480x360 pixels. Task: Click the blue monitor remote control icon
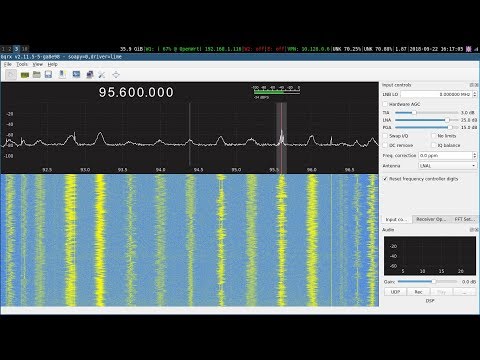pos(76,74)
